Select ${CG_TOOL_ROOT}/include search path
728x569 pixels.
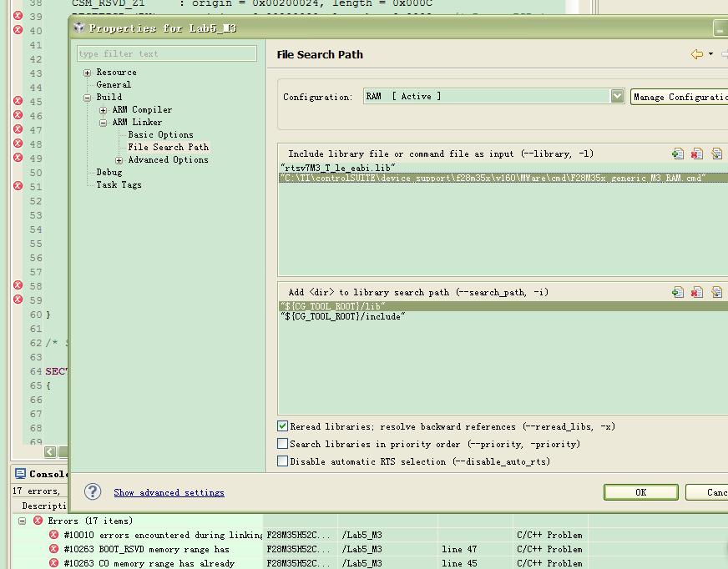click(x=342, y=316)
